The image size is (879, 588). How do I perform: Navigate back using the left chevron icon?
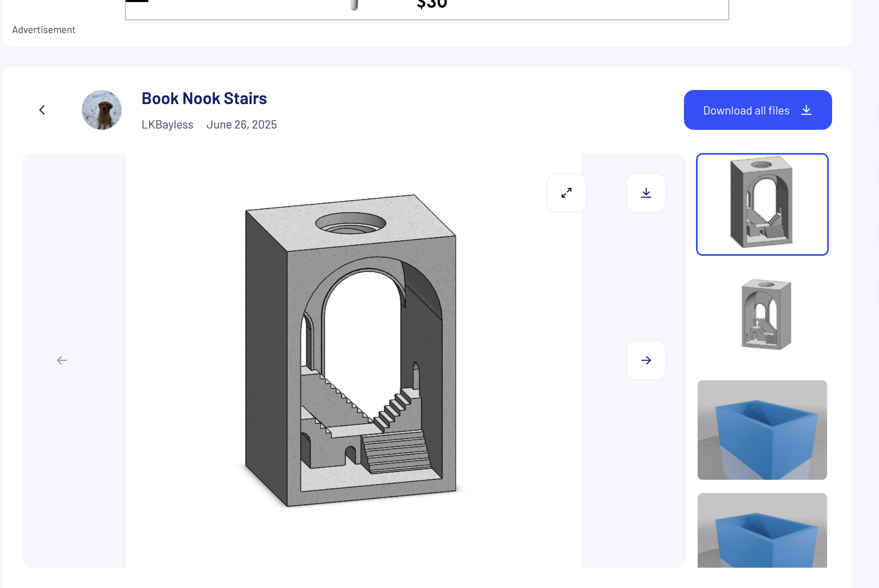(x=42, y=109)
